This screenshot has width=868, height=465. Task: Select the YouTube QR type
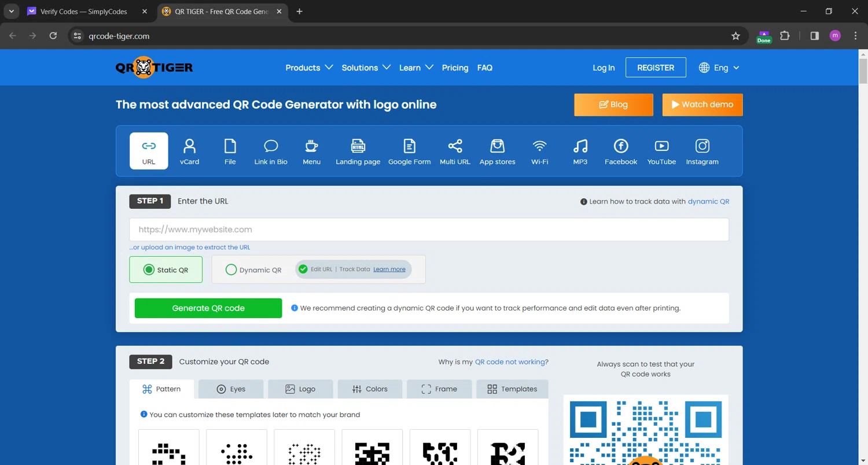[x=661, y=152]
